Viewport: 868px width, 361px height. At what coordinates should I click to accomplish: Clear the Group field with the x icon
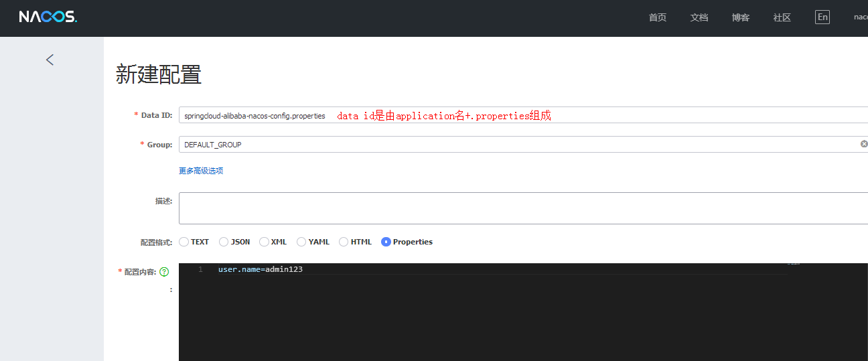click(x=864, y=144)
